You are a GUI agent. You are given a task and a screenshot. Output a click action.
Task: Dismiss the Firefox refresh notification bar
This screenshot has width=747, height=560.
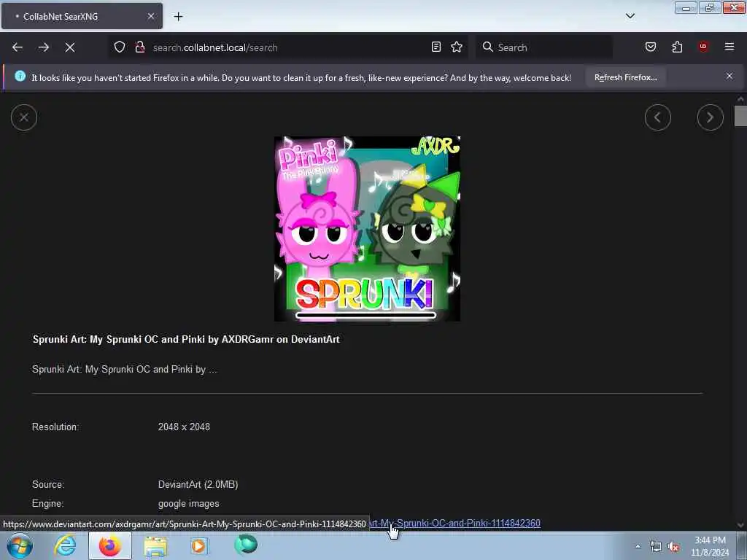[729, 76]
